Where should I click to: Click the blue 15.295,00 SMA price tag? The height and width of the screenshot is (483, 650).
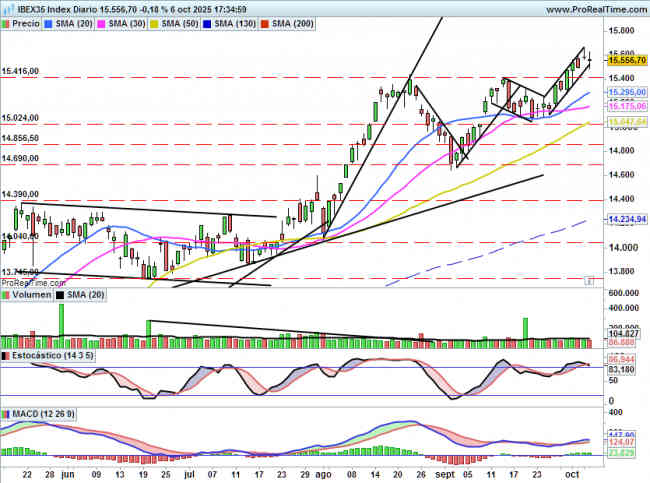coord(624,92)
